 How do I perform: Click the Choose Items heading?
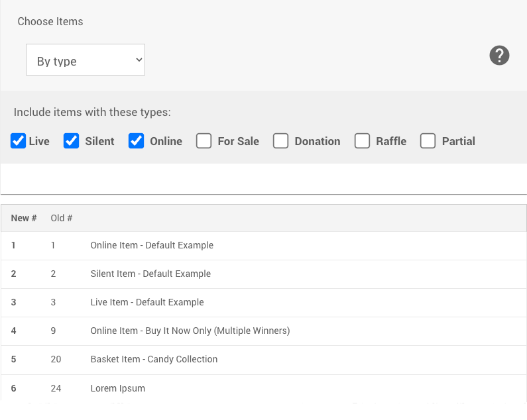[50, 21]
